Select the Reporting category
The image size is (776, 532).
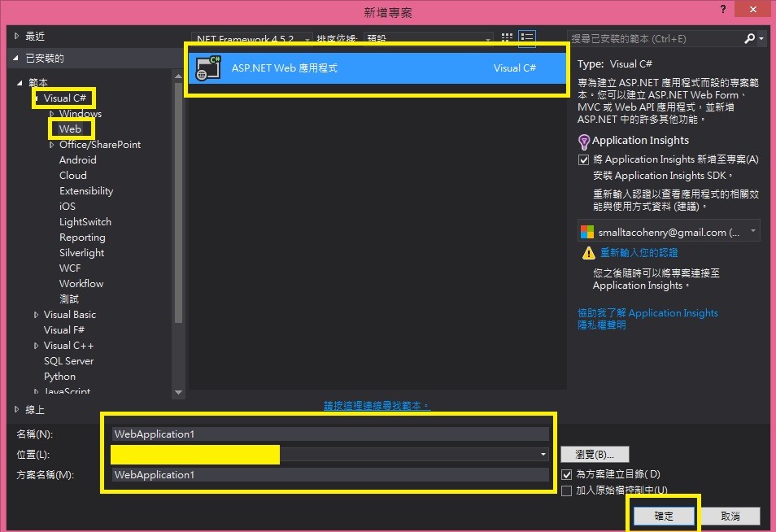pyautogui.click(x=82, y=238)
